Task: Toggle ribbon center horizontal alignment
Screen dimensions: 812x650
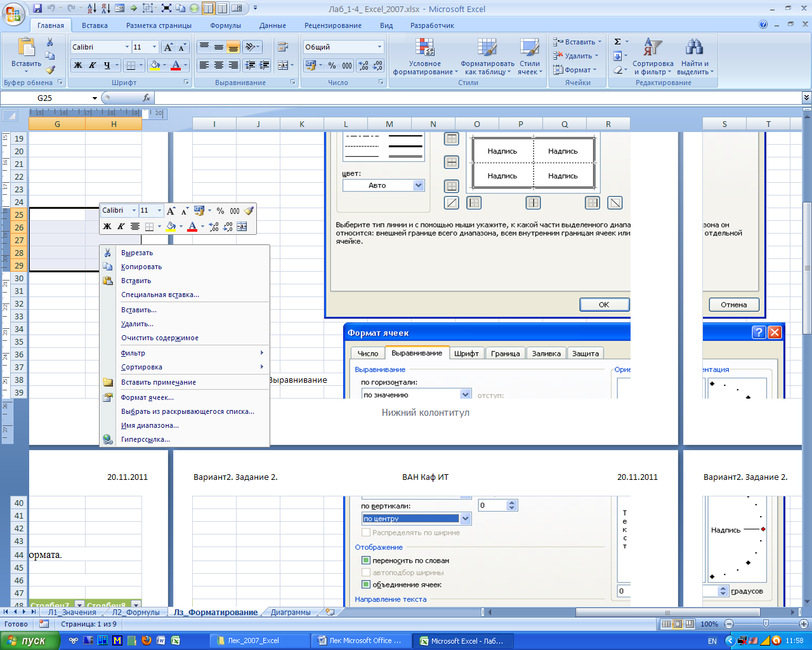Action: pyautogui.click(x=218, y=65)
